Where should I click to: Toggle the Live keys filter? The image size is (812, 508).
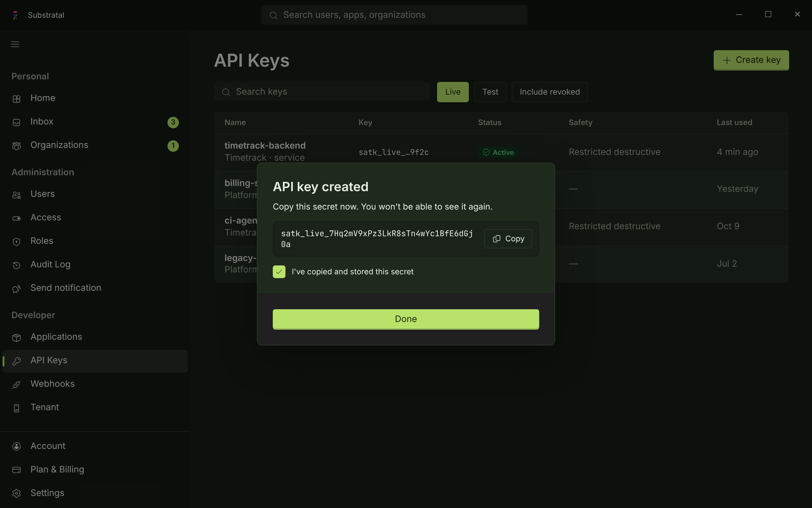(453, 92)
